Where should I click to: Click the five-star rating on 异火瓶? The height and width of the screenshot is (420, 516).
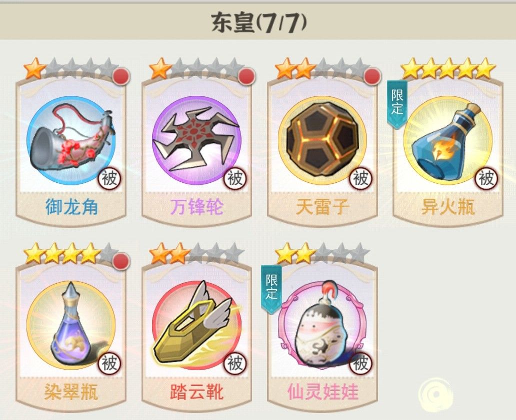pos(448,68)
